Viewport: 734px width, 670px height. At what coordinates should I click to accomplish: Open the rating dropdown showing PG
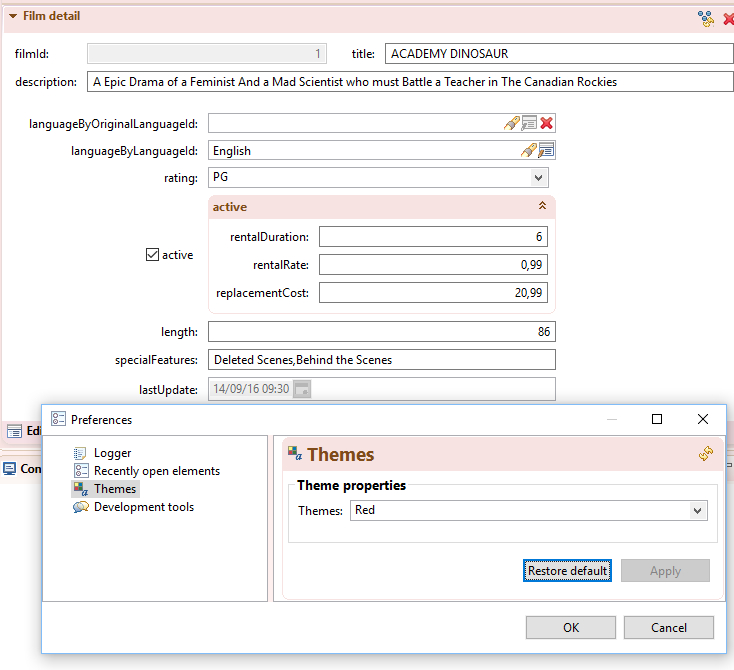click(x=539, y=178)
